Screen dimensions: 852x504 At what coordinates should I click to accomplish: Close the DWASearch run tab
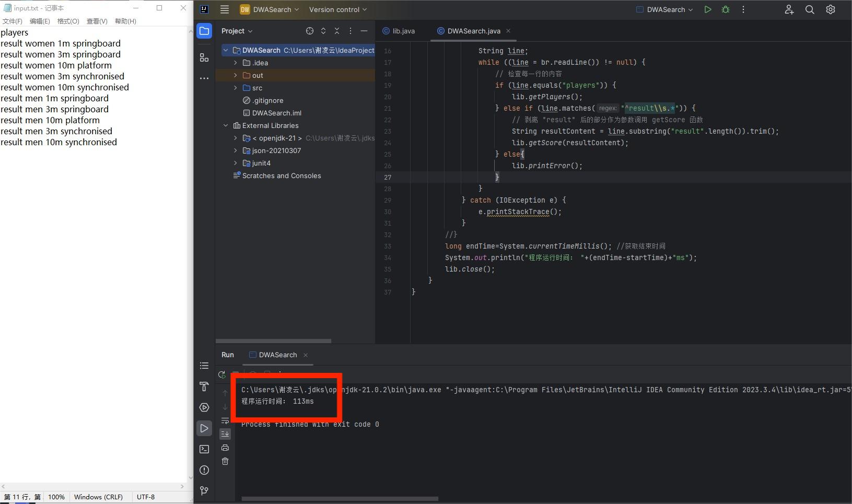click(x=306, y=355)
